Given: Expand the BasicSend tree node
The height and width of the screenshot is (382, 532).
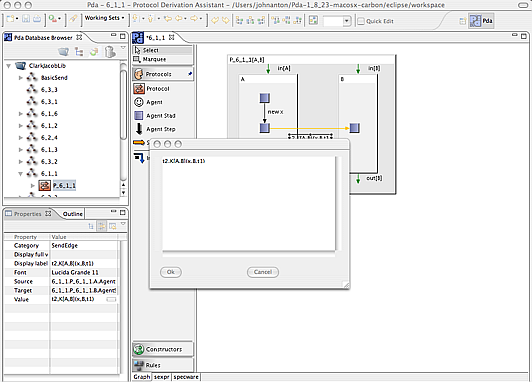Looking at the screenshot, I should tap(21, 78).
